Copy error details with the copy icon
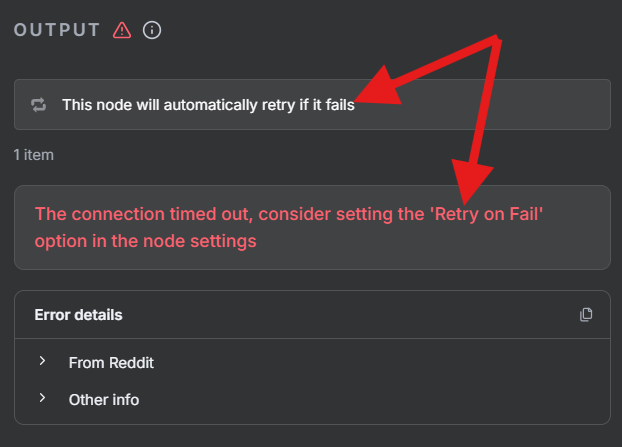The image size is (622, 447). pyautogui.click(x=586, y=315)
